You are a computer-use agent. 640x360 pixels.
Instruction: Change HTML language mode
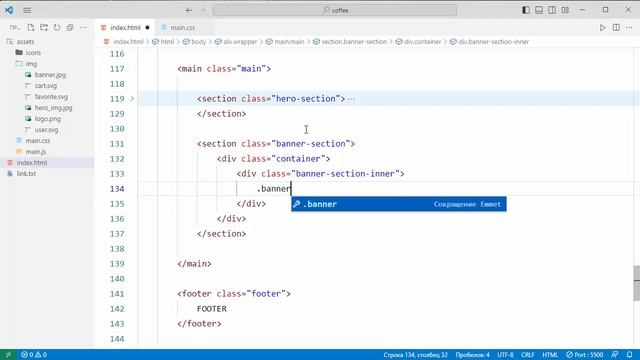point(550,355)
